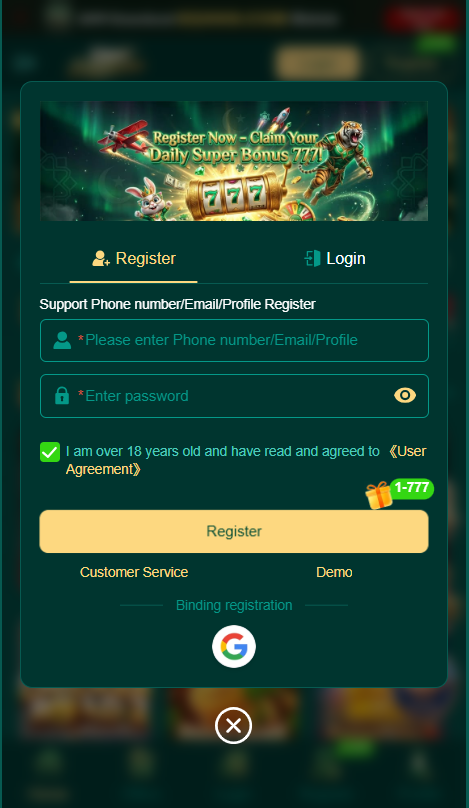Click the Google sign-in icon

point(233,646)
